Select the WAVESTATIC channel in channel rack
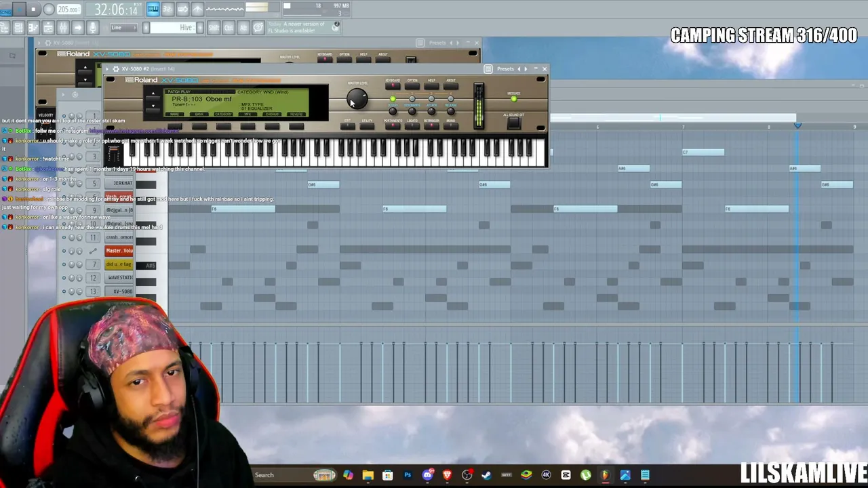Screen dimensions: 868x488 click(120, 278)
